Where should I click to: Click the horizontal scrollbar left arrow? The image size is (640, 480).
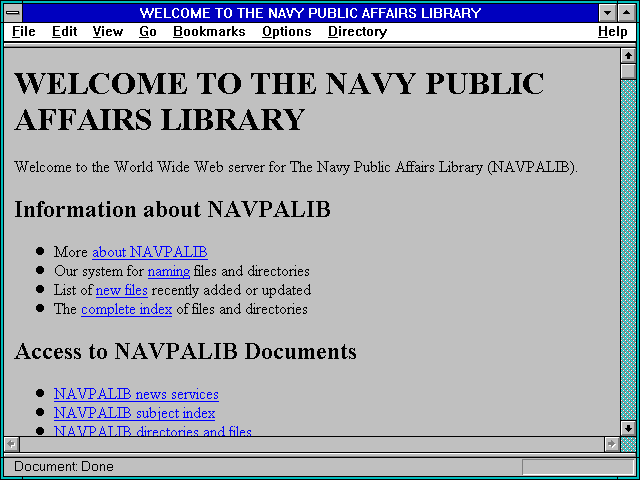[x=11, y=444]
